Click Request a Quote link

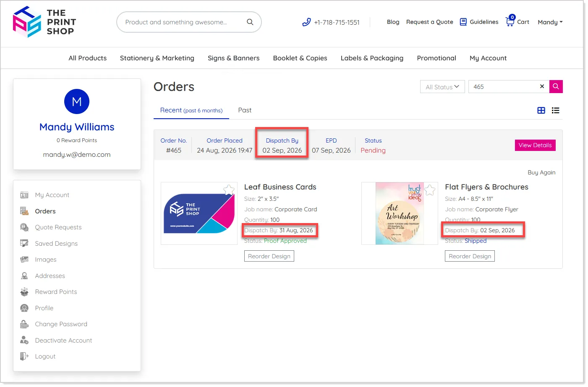tap(430, 22)
